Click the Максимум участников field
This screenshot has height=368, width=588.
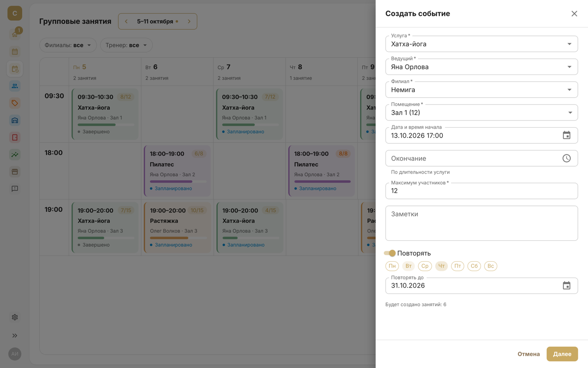481,191
